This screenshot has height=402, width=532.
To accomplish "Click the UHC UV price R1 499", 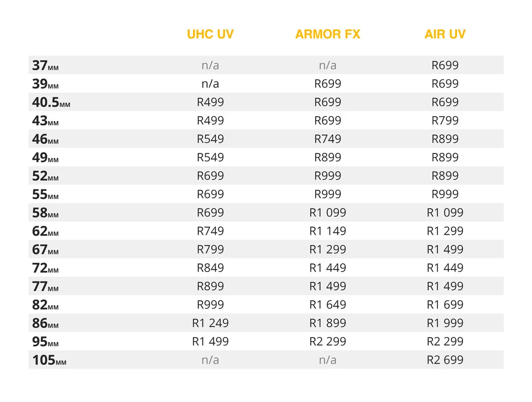I will (x=210, y=341).
